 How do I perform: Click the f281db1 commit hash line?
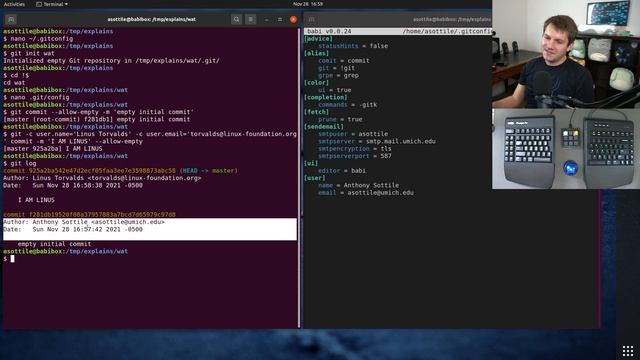tap(89, 215)
